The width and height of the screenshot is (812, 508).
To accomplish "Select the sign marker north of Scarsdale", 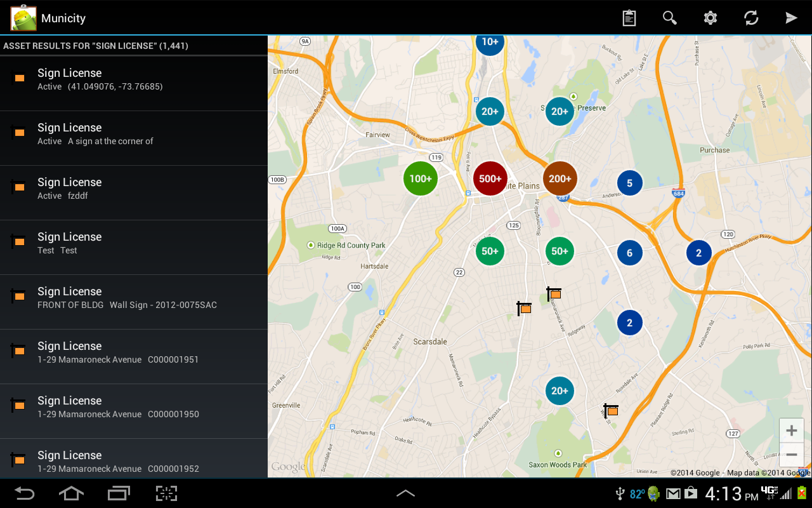I will (x=524, y=308).
